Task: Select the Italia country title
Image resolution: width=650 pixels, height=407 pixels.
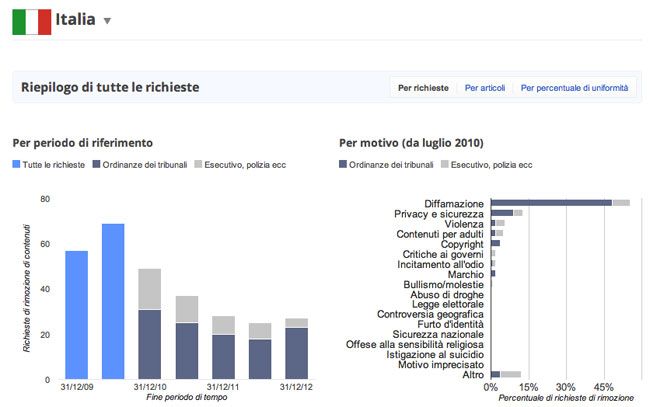Action: click(x=78, y=21)
